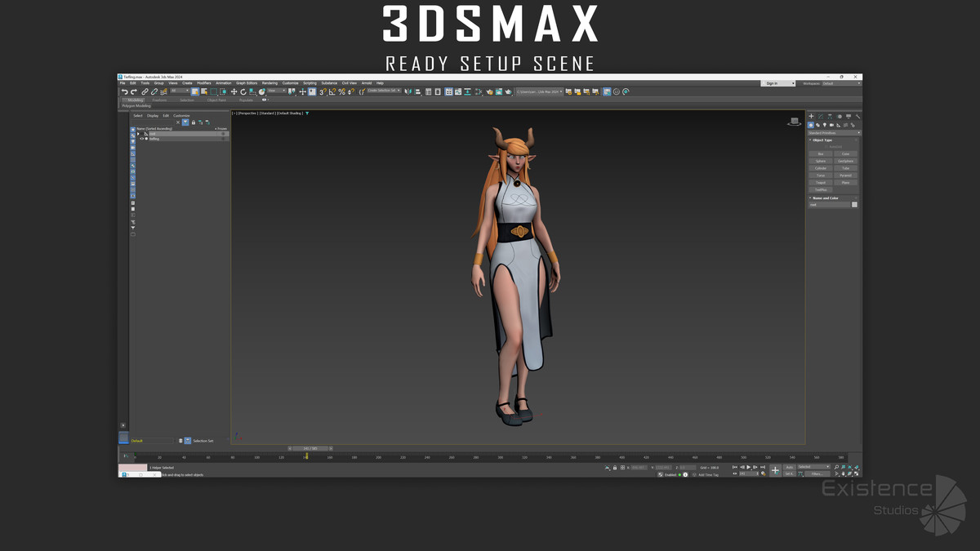Click the Cylinder object type button

click(x=821, y=168)
